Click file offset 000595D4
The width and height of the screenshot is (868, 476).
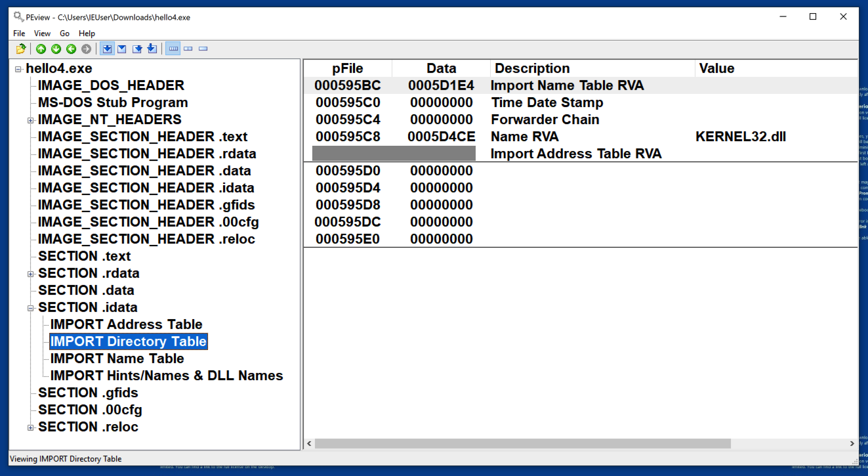point(348,188)
